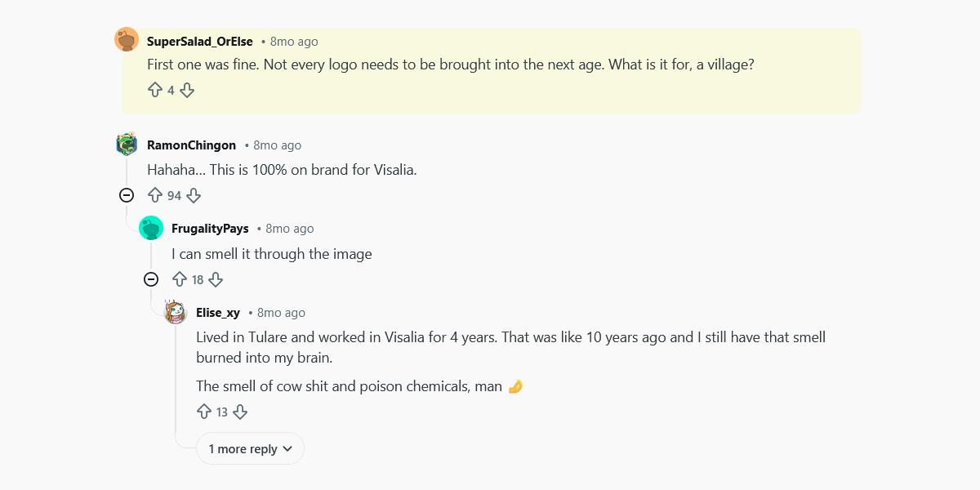Downvote RamonChingon's comment

tap(193, 195)
